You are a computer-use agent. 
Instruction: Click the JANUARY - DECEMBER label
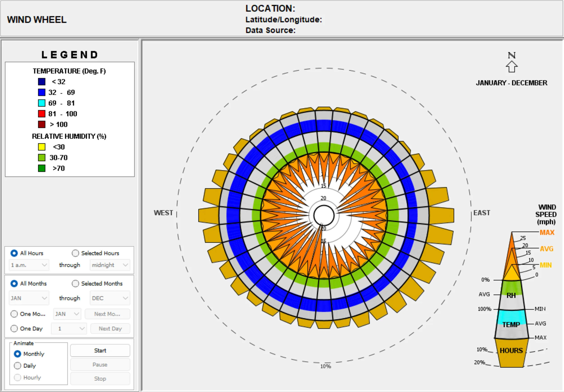point(512,83)
